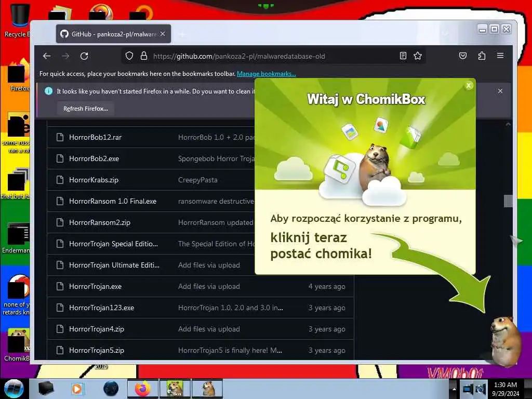
Task: Open the dark globe taskbar icon
Action: click(111, 389)
